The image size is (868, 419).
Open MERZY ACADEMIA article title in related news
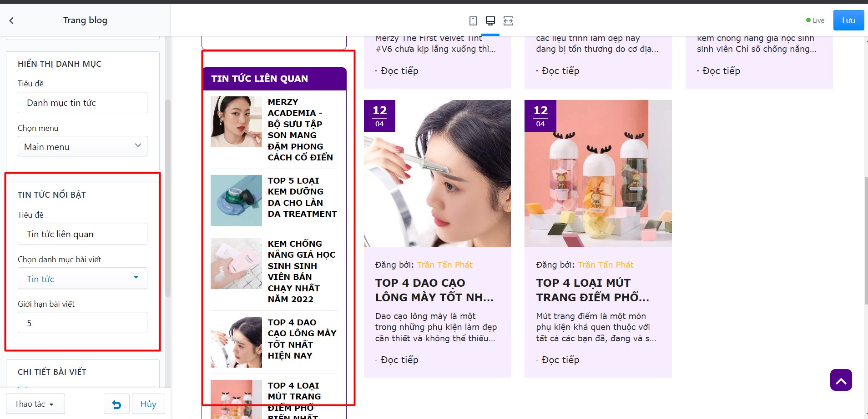click(300, 130)
